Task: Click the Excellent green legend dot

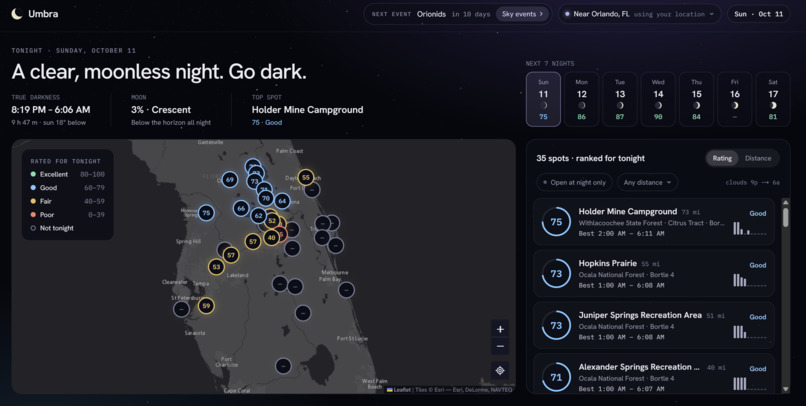Action: coord(33,174)
